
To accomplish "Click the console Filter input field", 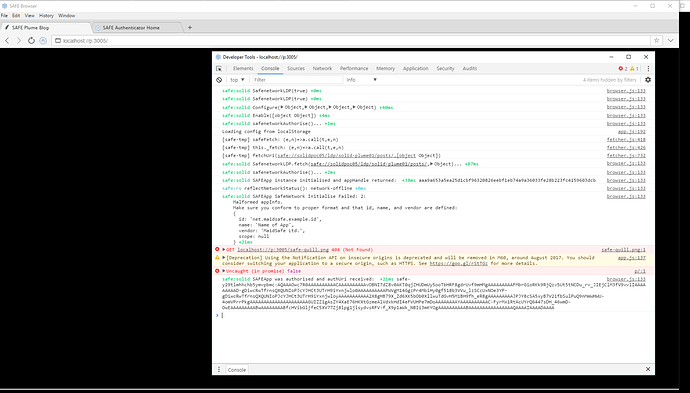I will [297, 80].
